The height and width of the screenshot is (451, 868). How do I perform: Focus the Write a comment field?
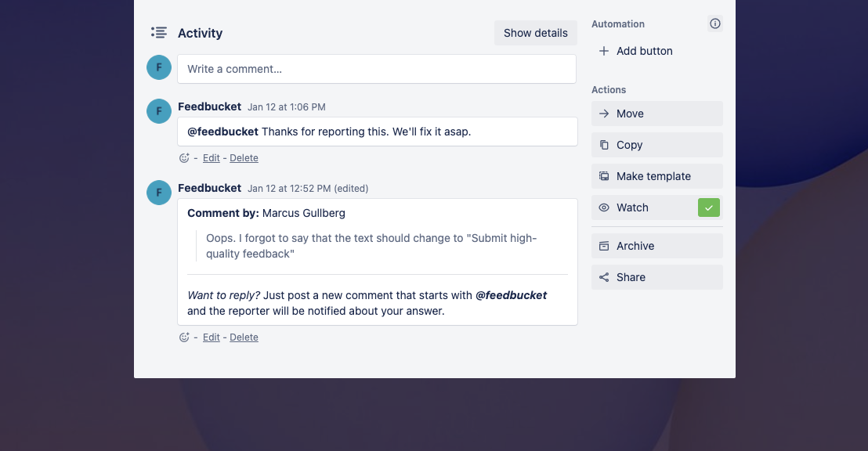[377, 69]
